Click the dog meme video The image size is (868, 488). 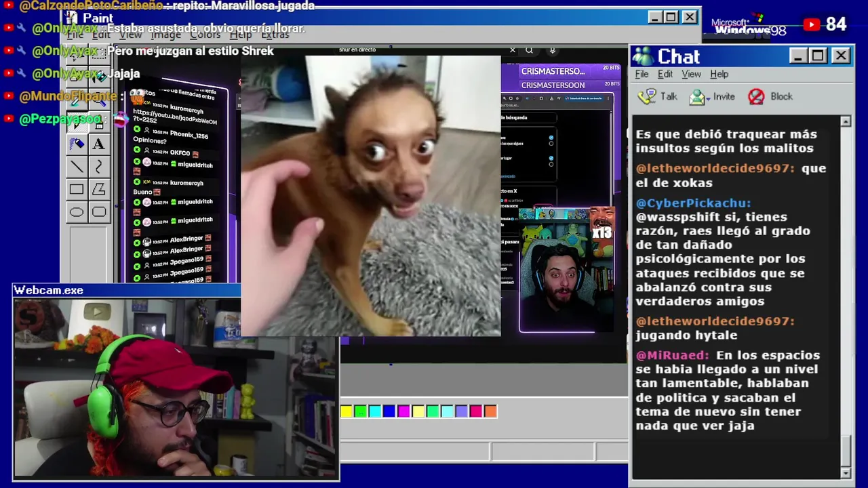tap(370, 195)
